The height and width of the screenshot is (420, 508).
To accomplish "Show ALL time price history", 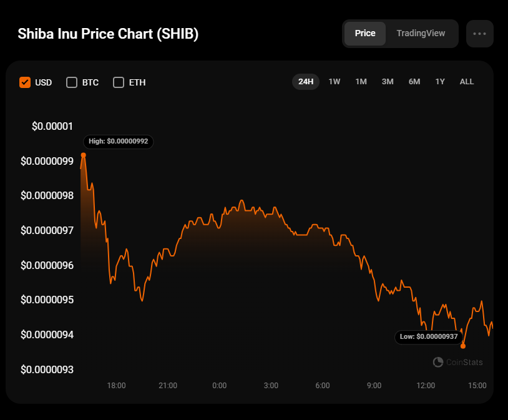I will (467, 82).
